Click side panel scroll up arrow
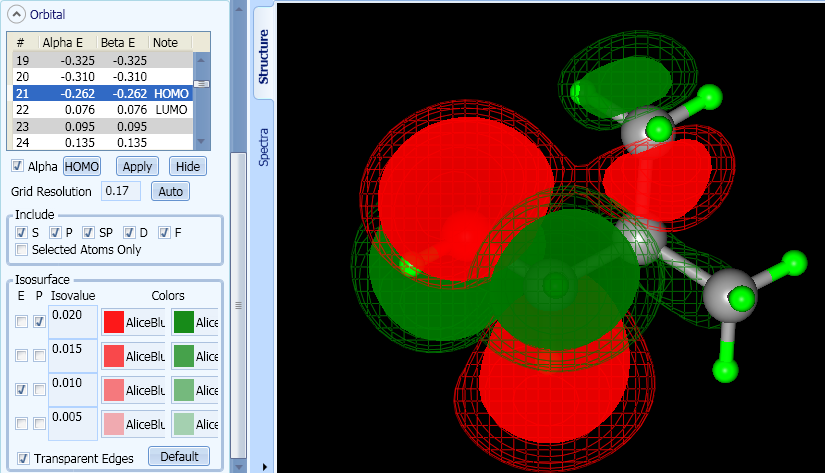Viewport: 825px width, 473px height. [x=238, y=9]
